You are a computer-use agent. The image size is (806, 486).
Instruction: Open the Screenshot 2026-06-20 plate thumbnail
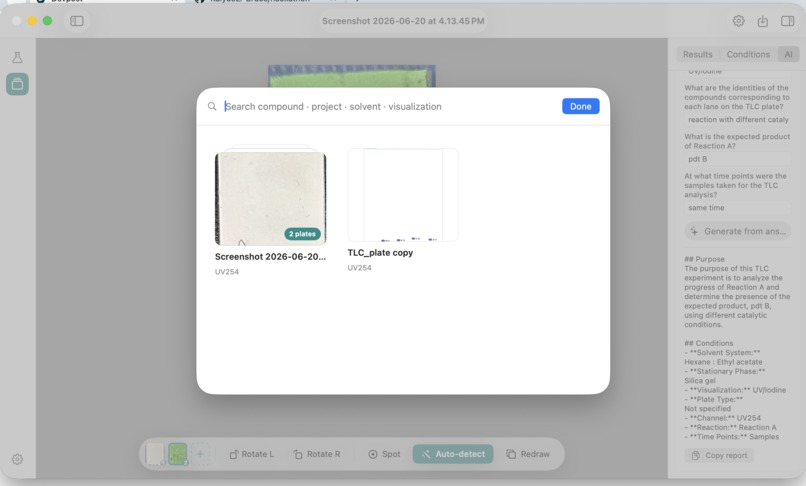270,198
